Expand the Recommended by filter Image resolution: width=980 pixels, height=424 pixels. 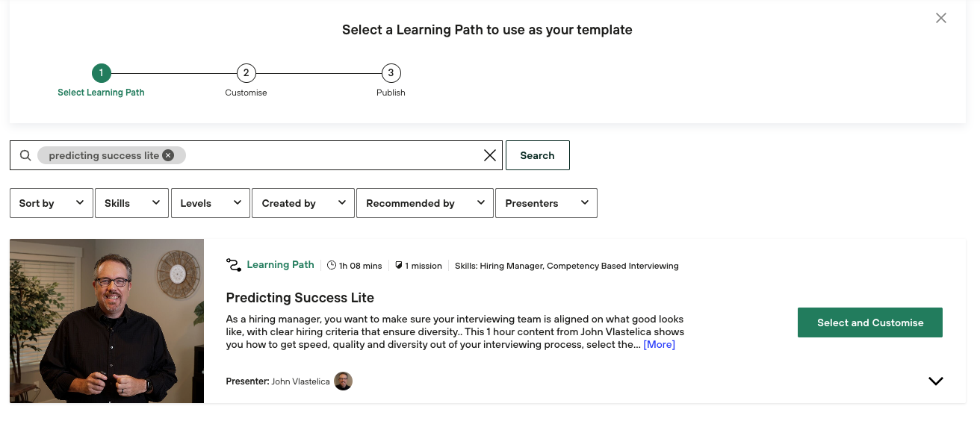(x=424, y=203)
